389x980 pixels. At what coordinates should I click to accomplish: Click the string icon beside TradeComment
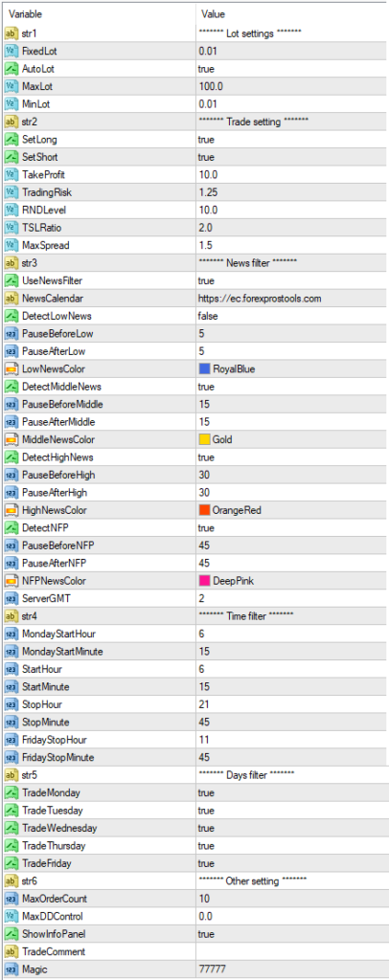click(11, 952)
